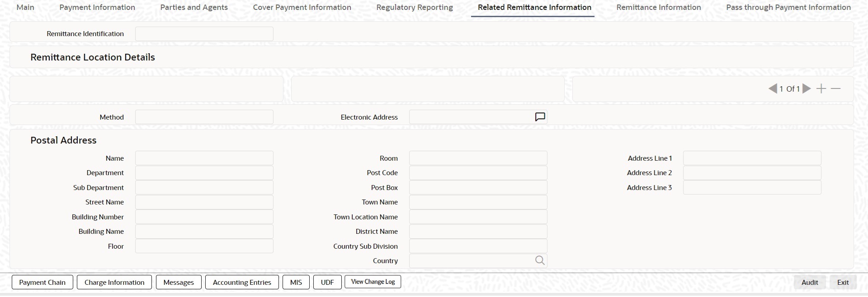Focus the District Name field

478,232
